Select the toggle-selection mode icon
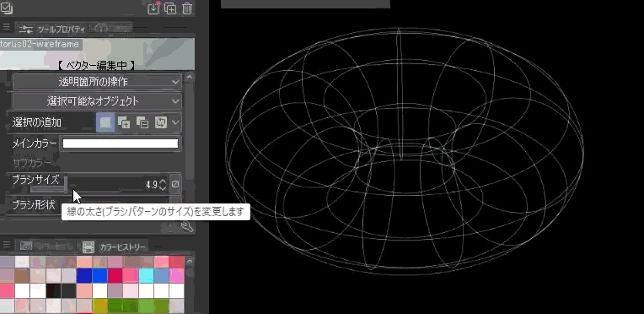The height and width of the screenshot is (314, 644). point(161,122)
